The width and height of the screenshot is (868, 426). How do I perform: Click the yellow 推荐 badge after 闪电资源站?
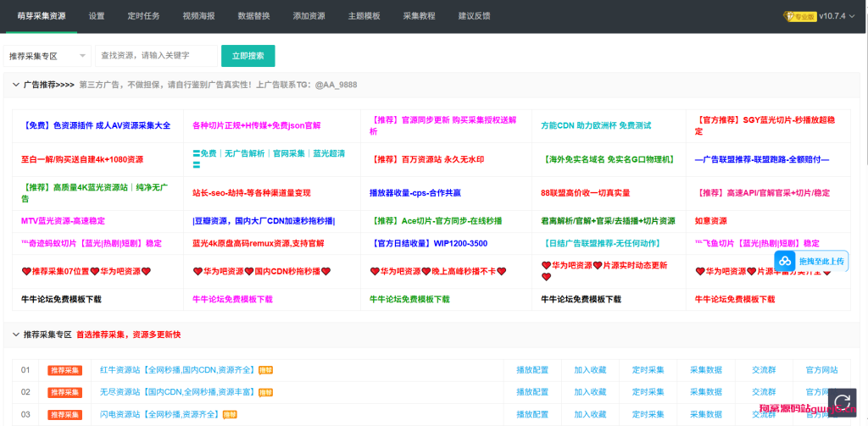[x=230, y=414]
